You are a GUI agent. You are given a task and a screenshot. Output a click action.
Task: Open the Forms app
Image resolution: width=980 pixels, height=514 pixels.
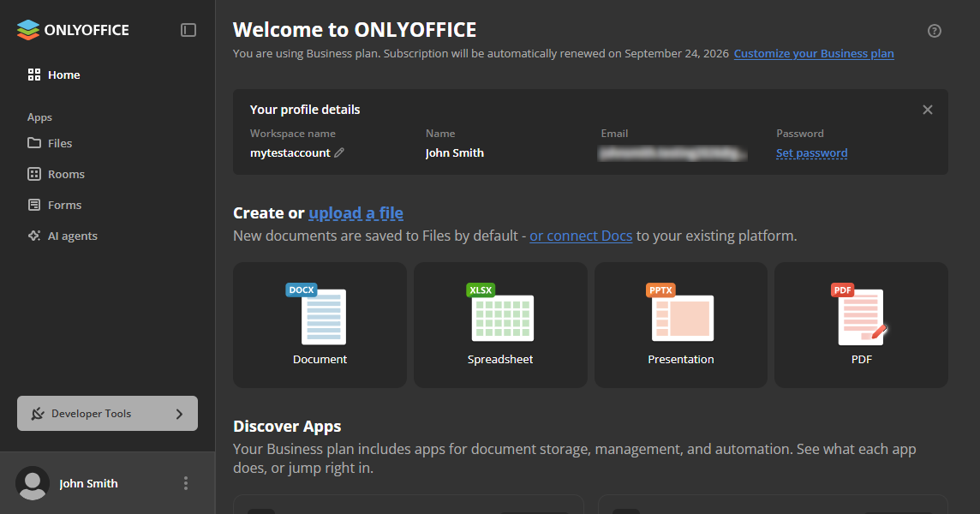pyautogui.click(x=54, y=205)
